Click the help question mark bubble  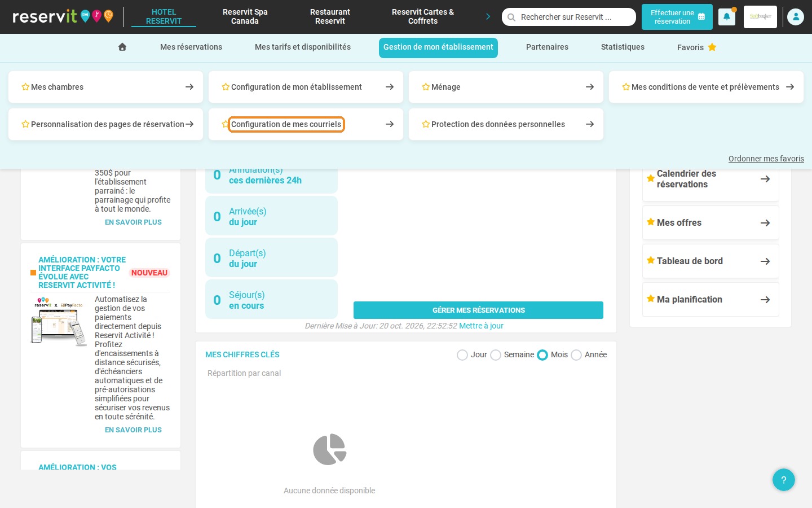point(784,480)
